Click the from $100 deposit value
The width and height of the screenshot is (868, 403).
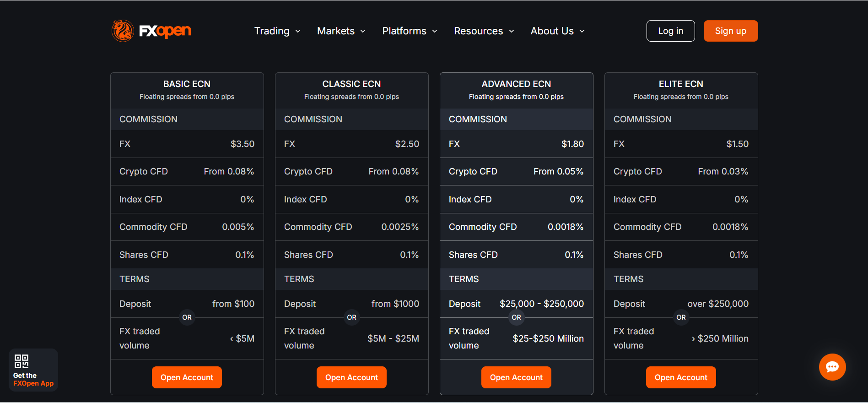233,304
